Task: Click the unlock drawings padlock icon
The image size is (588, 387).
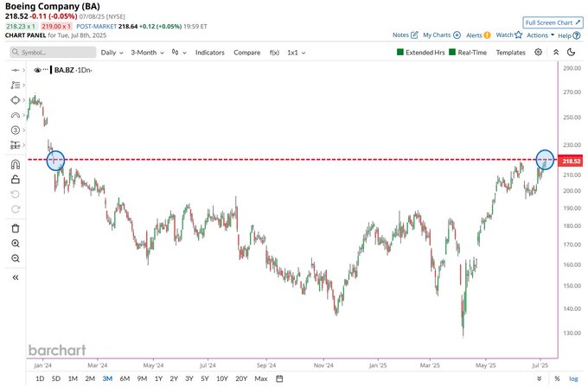Action: point(16,179)
